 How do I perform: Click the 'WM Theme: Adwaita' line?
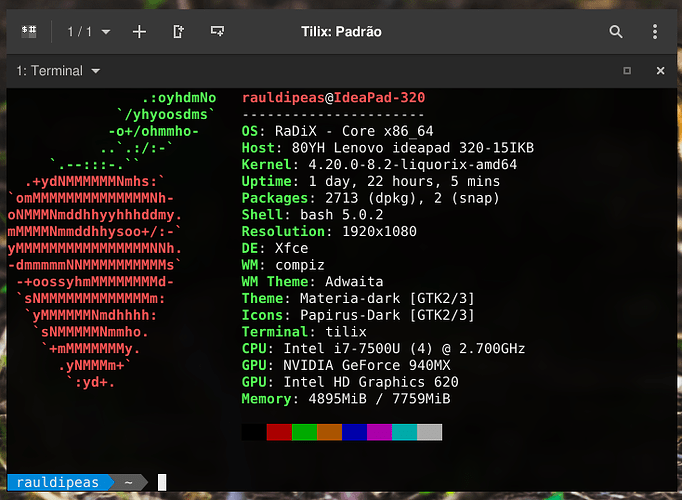tap(313, 282)
